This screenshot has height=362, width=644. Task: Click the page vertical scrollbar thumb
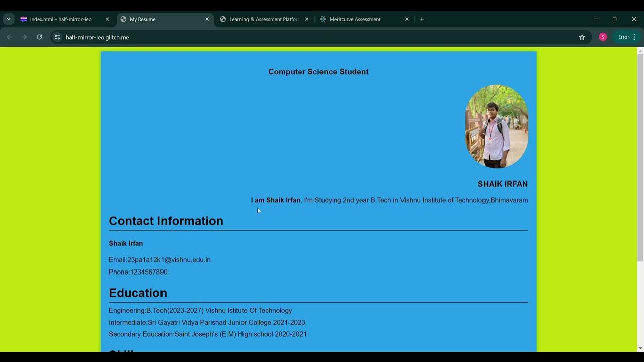point(640,157)
